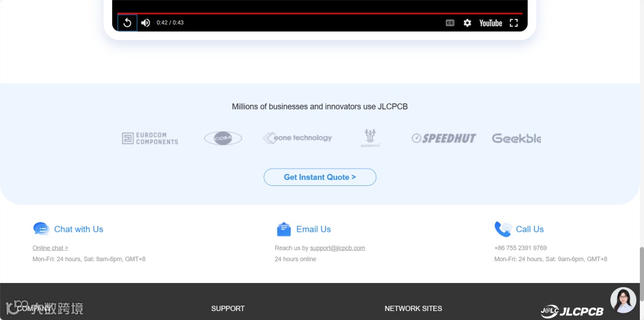The height and width of the screenshot is (320, 644).
Task: Toggle closed captions CC button
Action: (450, 23)
